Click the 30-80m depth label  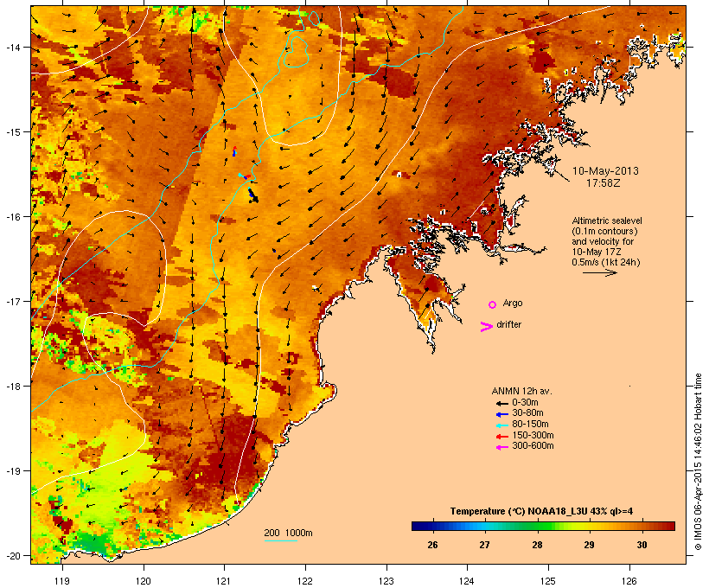[x=527, y=413]
